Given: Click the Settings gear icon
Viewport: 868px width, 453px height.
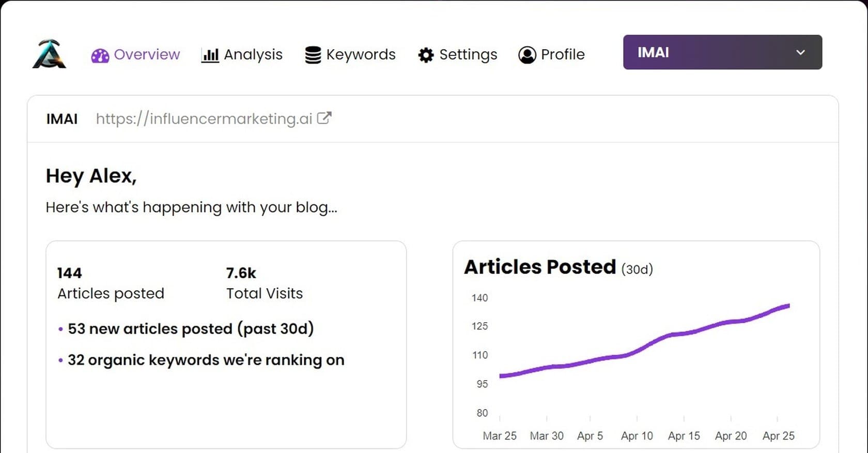Looking at the screenshot, I should coord(425,55).
